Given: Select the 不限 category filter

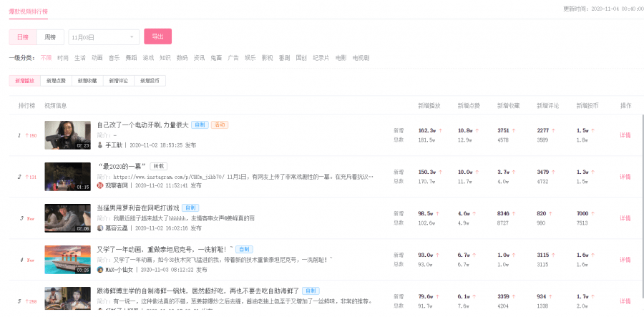Looking at the screenshot, I should [x=46, y=57].
